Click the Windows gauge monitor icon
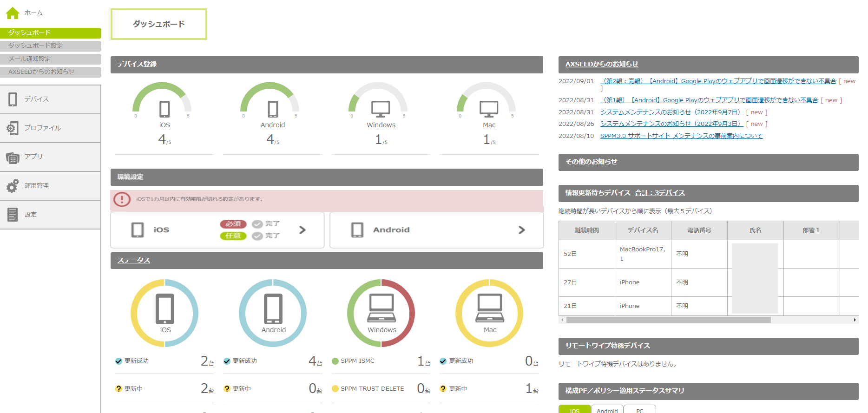 (381, 109)
